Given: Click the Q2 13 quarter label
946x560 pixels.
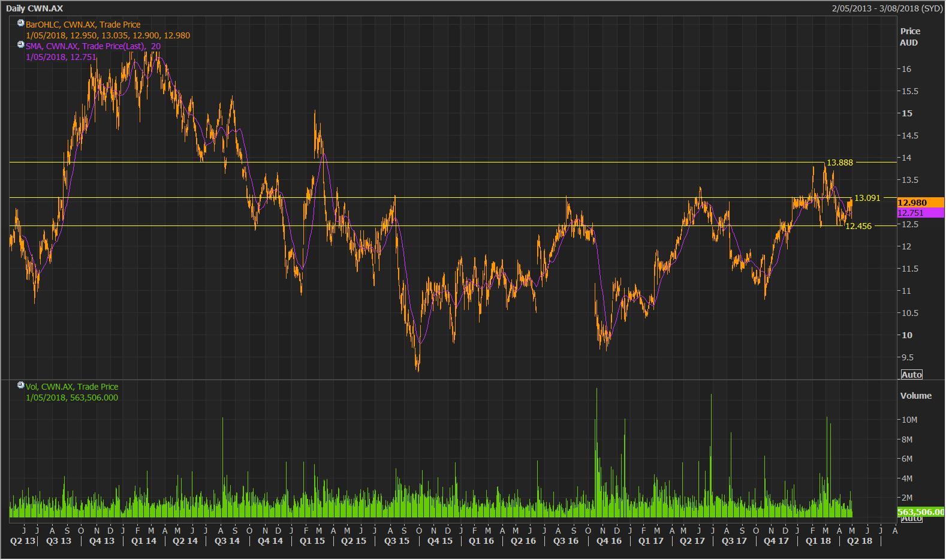Looking at the screenshot, I should point(23,541).
